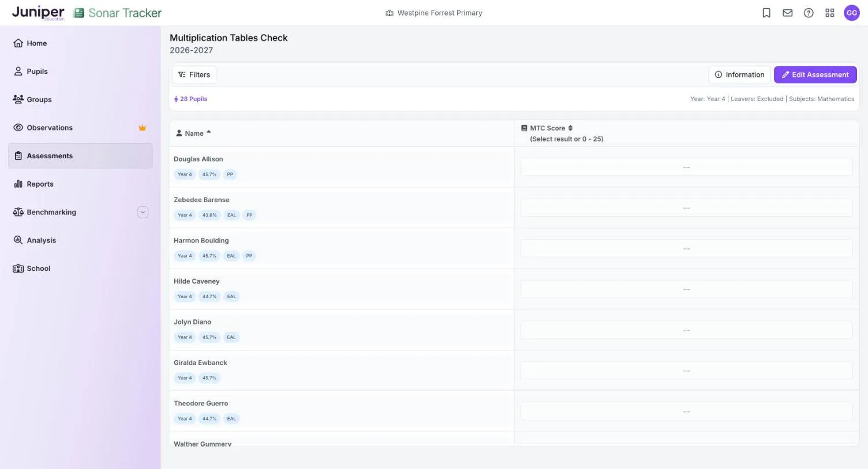
Task: Select MTC score field for Zebedee Barense
Action: point(686,208)
